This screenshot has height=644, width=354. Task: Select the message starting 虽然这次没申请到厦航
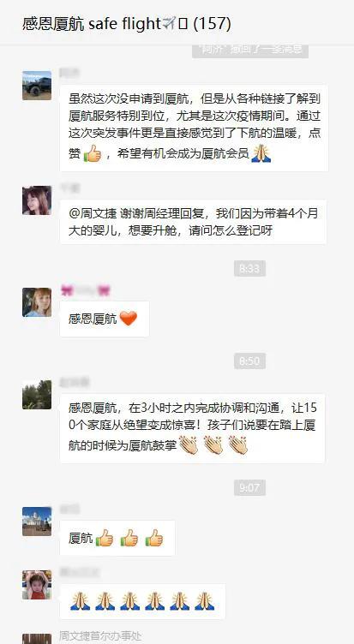click(194, 128)
